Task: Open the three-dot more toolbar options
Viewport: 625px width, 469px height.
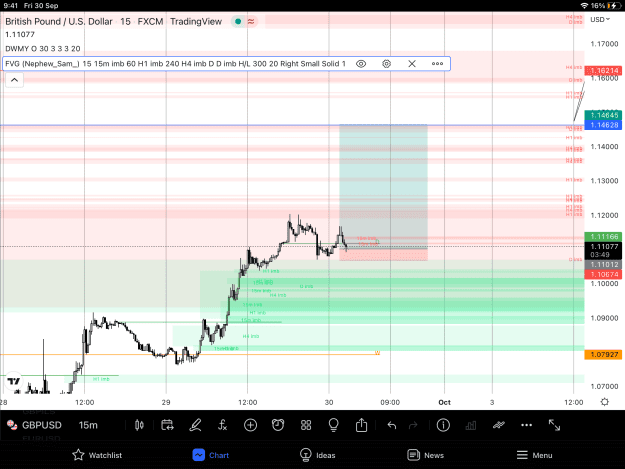Action: 527,425
